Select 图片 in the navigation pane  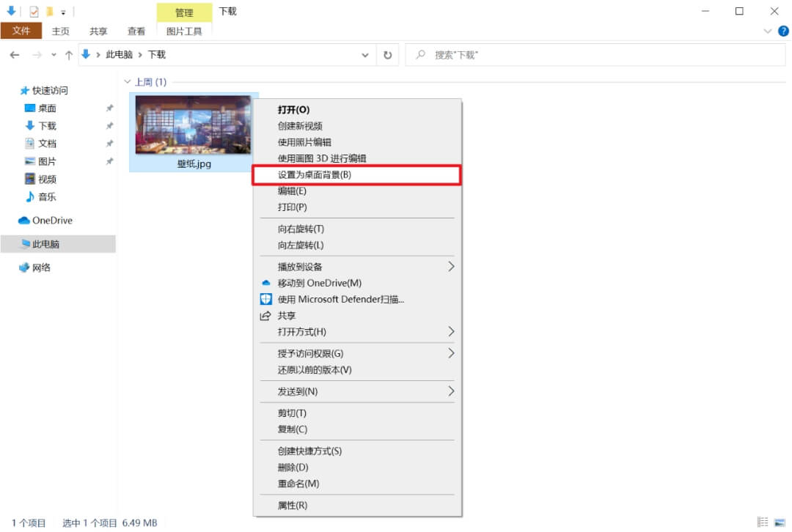click(44, 161)
